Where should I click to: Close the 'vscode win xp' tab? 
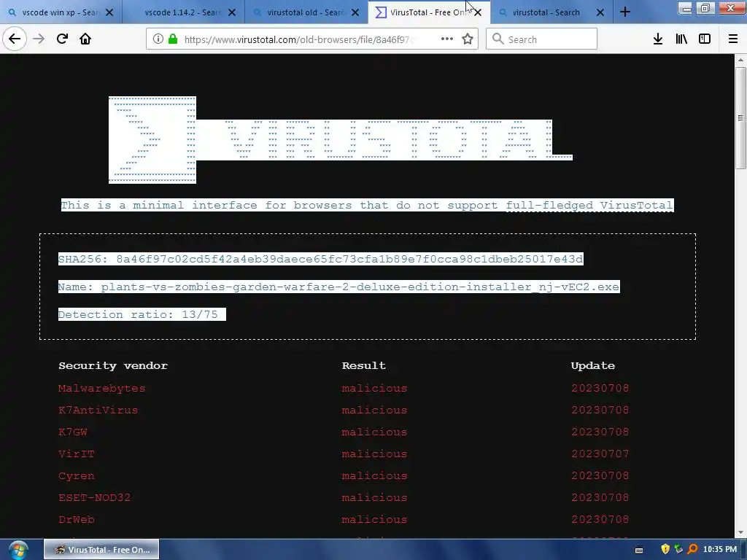[x=109, y=12]
